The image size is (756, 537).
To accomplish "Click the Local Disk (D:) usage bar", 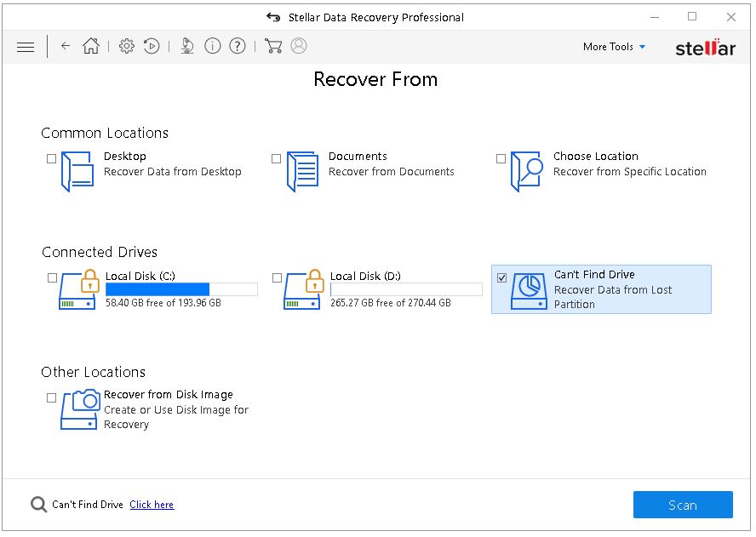I will coord(406,288).
